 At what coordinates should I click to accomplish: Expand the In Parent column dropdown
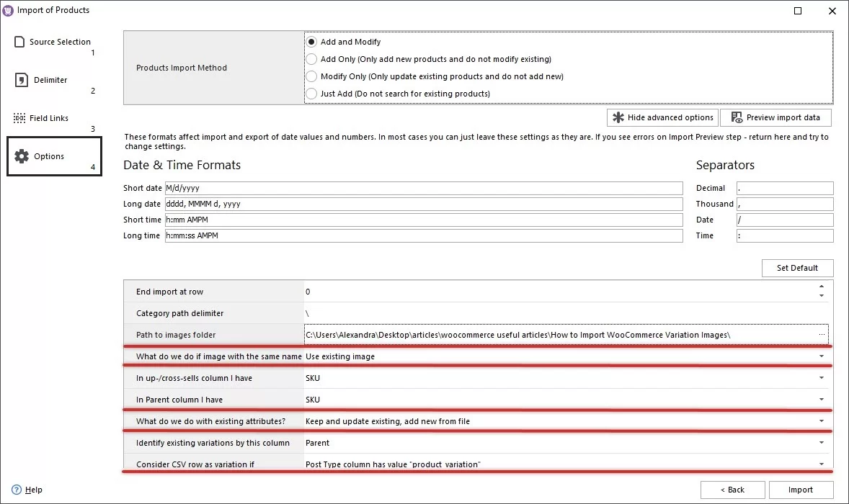coord(821,399)
